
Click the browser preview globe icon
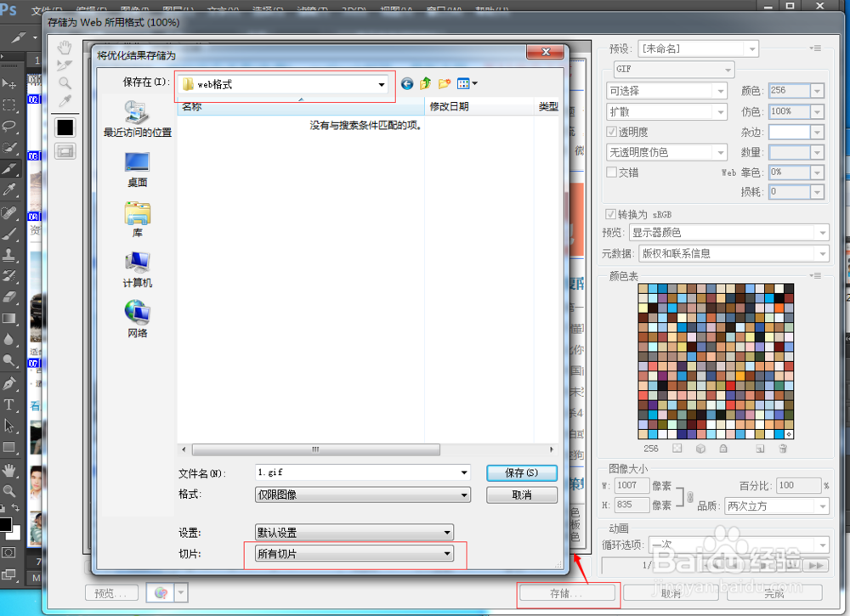tap(161, 592)
